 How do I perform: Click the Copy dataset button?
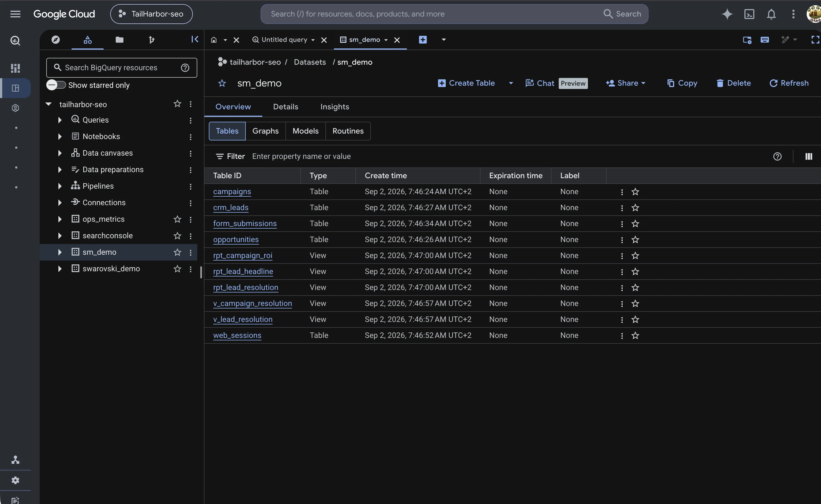682,83
